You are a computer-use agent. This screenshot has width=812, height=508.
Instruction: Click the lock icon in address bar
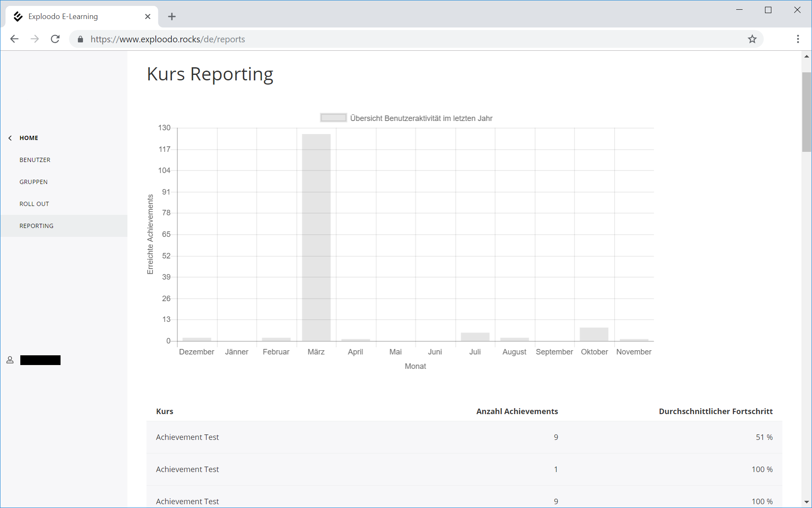pos(80,39)
